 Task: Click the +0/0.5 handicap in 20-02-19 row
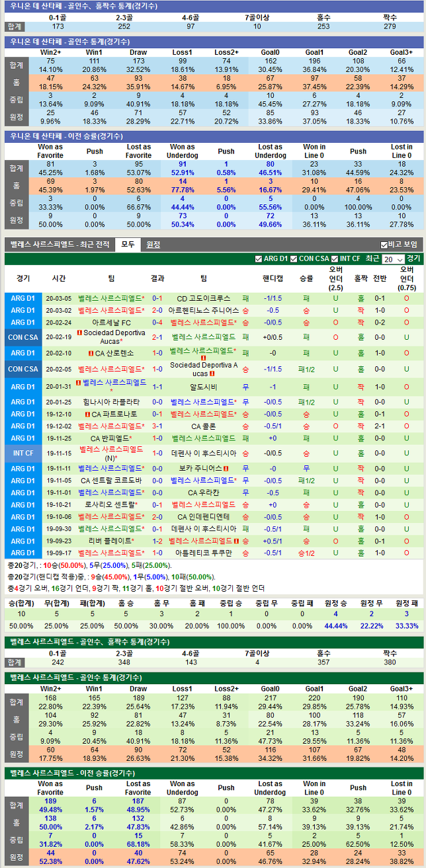click(x=273, y=337)
